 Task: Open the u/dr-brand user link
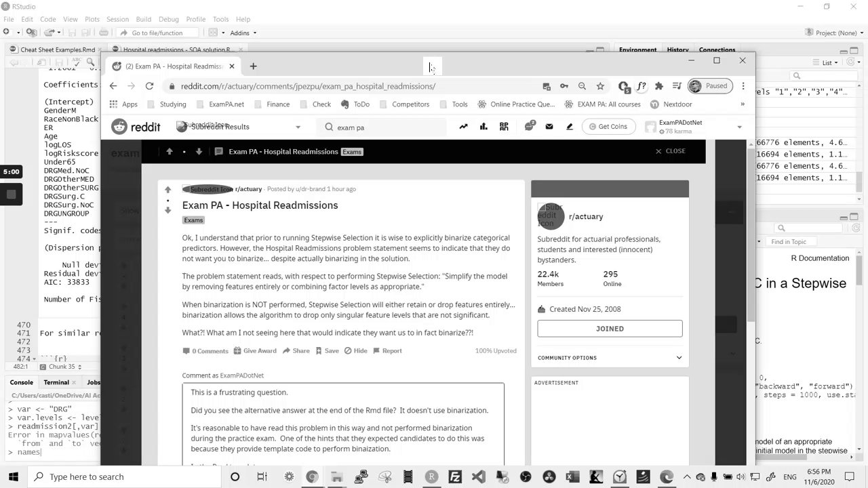coord(311,189)
